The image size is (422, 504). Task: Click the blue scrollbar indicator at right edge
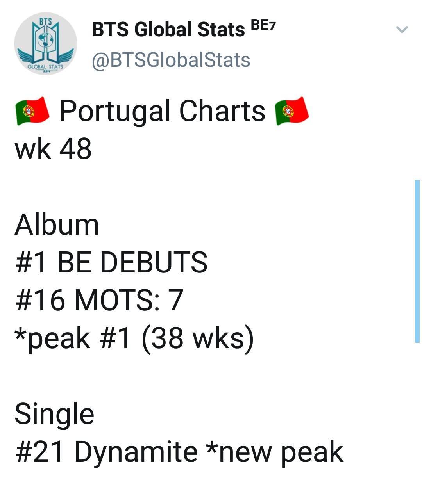[x=417, y=261]
